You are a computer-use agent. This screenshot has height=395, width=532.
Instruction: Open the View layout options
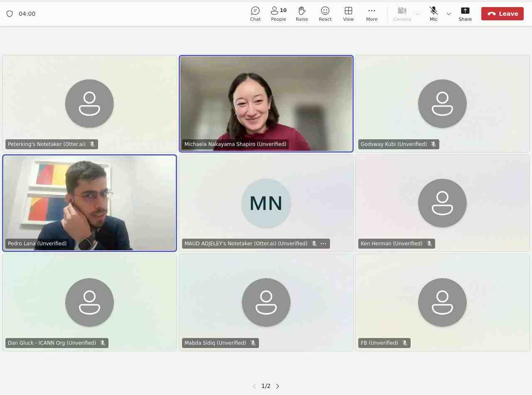tap(348, 14)
